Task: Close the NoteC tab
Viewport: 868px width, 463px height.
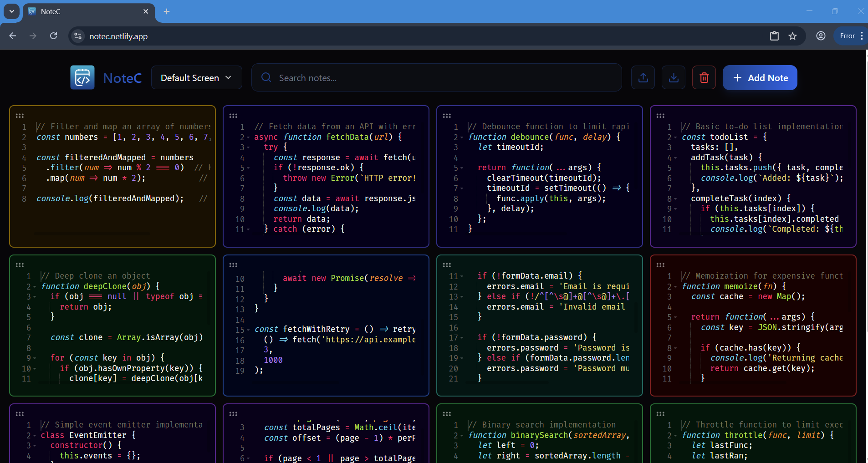Action: pyautogui.click(x=146, y=11)
